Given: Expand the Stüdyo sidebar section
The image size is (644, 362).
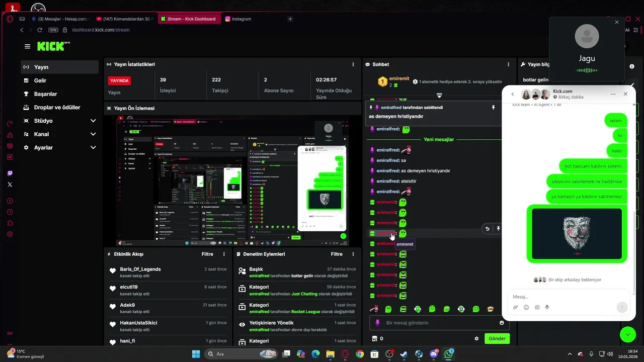Looking at the screenshot, I should click(x=93, y=121).
